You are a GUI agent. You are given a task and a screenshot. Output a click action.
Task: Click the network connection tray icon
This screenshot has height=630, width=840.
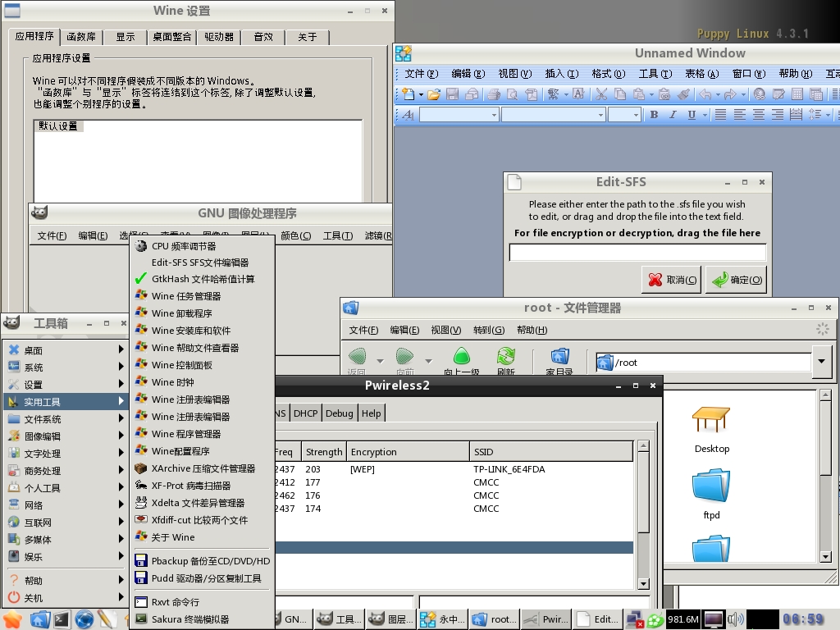coord(636,619)
